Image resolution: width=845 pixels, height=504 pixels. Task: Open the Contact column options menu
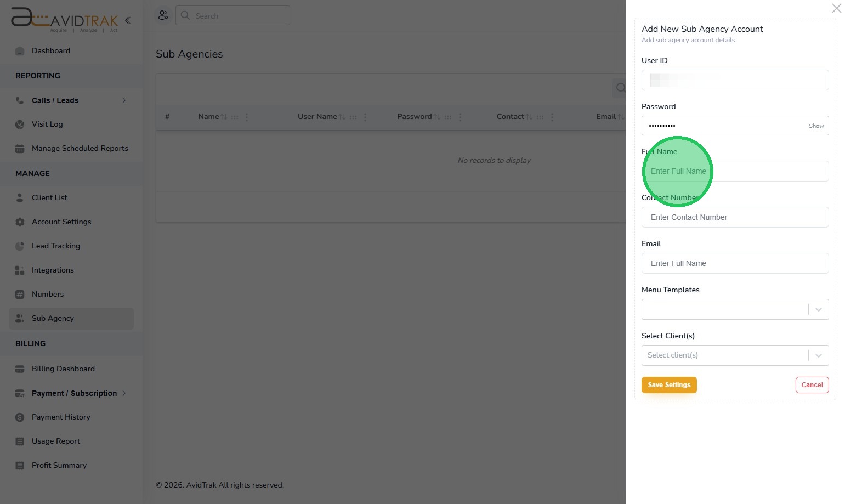552,117
